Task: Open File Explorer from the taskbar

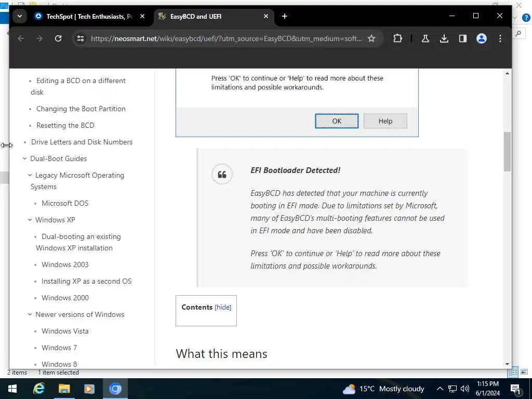Action: [64, 389]
